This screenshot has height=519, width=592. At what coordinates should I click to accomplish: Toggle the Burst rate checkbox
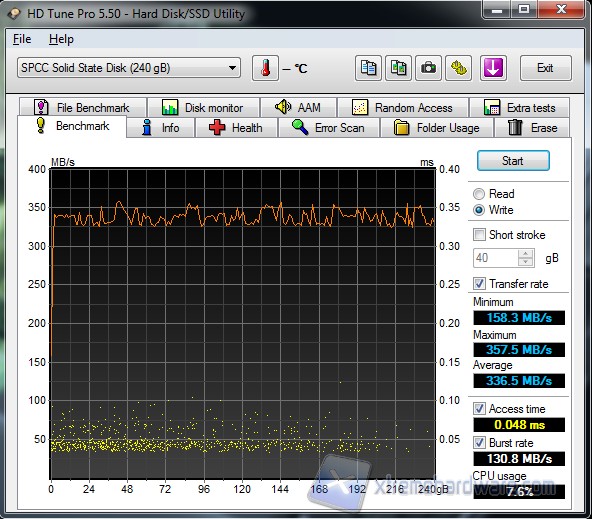coord(479,442)
